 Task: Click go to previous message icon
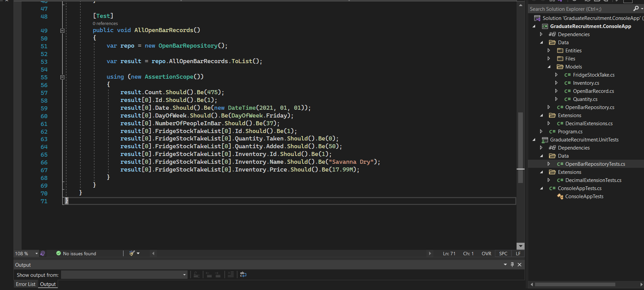point(209,274)
